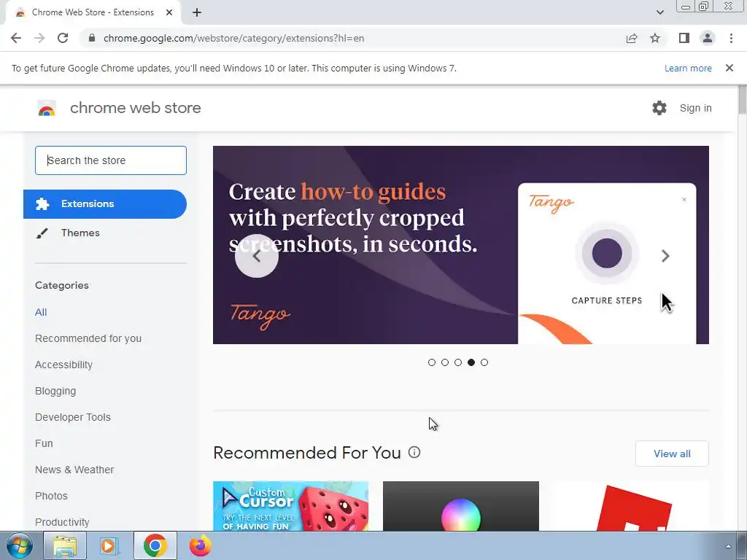Sign in to the Chrome Web Store
The height and width of the screenshot is (560, 747).
pos(695,108)
